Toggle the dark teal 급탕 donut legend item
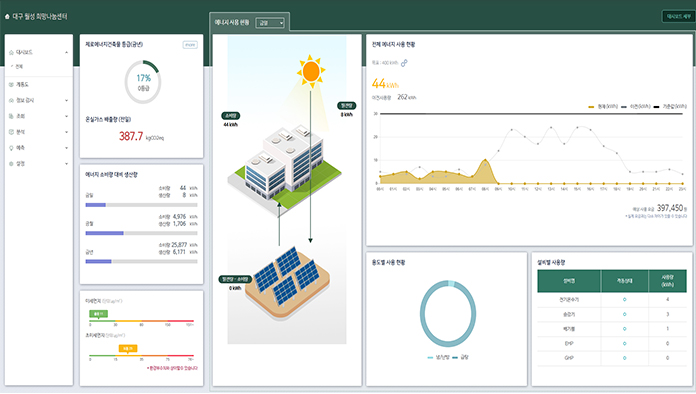This screenshot has width=696, height=394. pyautogui.click(x=460, y=357)
